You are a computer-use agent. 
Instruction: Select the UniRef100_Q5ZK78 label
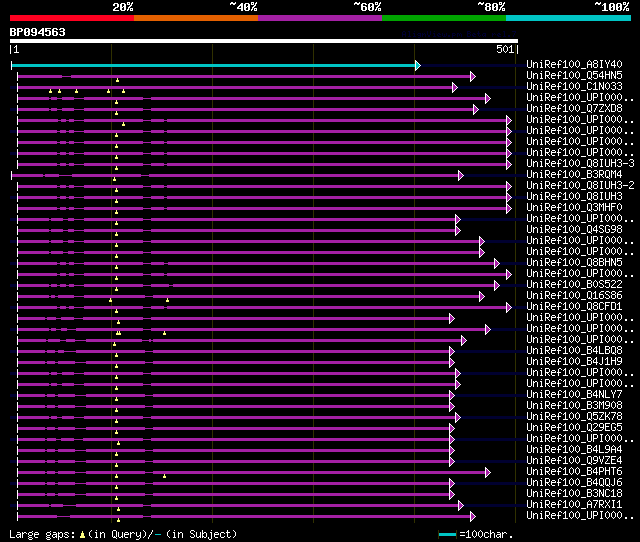tap(574, 417)
